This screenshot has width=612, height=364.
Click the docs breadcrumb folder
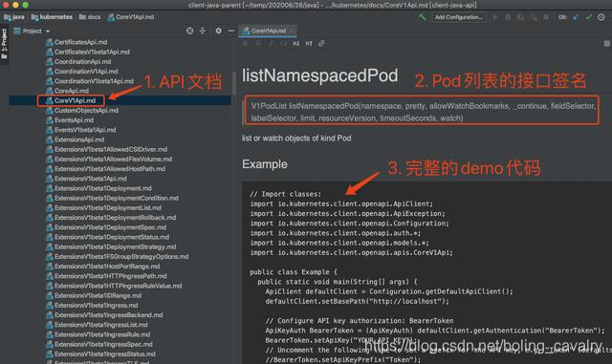coord(90,17)
